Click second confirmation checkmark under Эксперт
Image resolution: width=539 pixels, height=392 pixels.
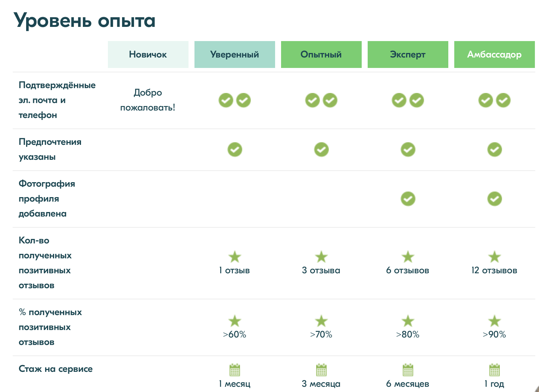417,100
